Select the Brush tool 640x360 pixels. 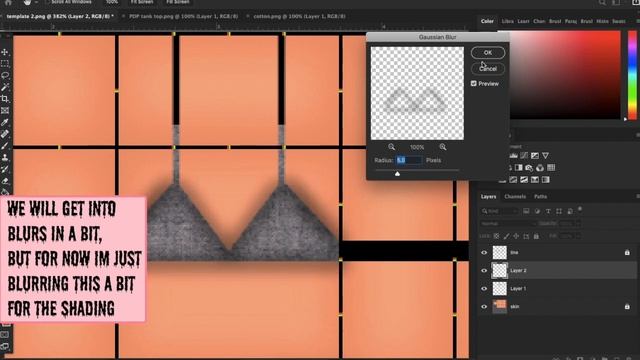pos(5,146)
